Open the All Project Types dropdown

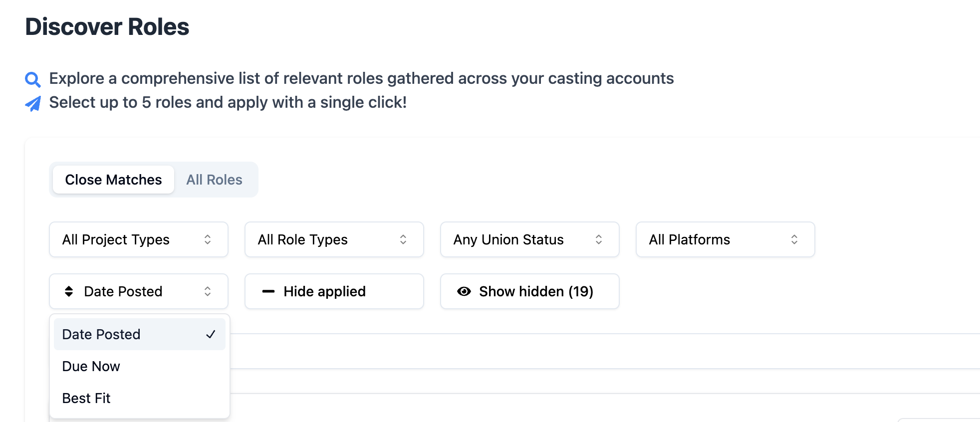(138, 239)
